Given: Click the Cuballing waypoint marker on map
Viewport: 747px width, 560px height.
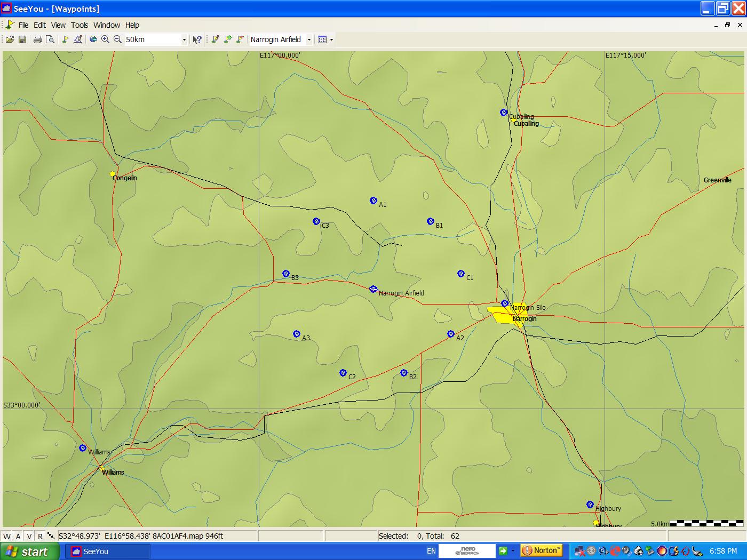Looking at the screenshot, I should [x=503, y=113].
